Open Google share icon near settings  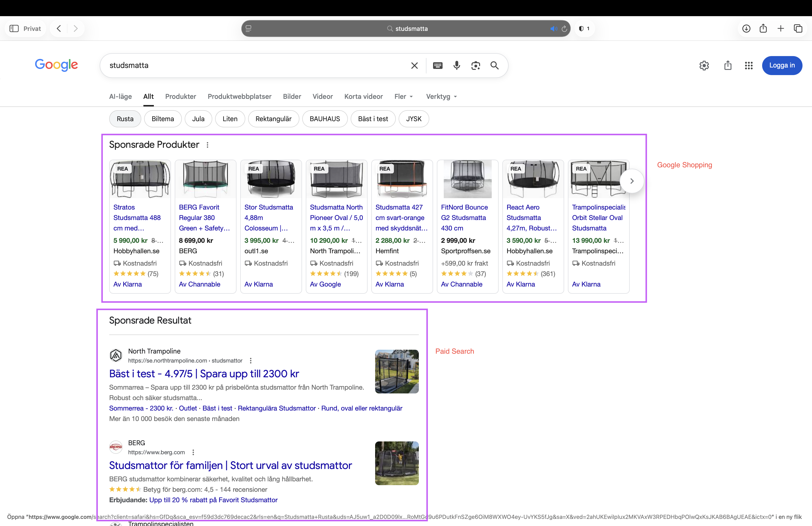tap(728, 65)
